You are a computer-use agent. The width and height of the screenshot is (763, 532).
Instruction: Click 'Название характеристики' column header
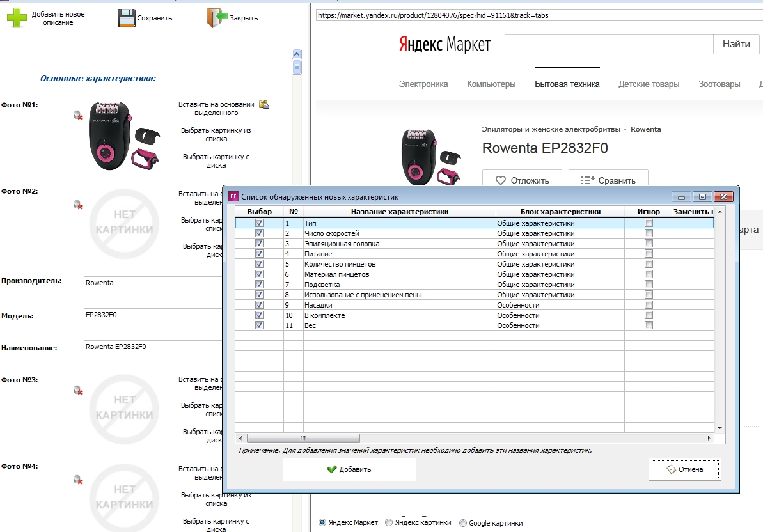[x=400, y=212]
